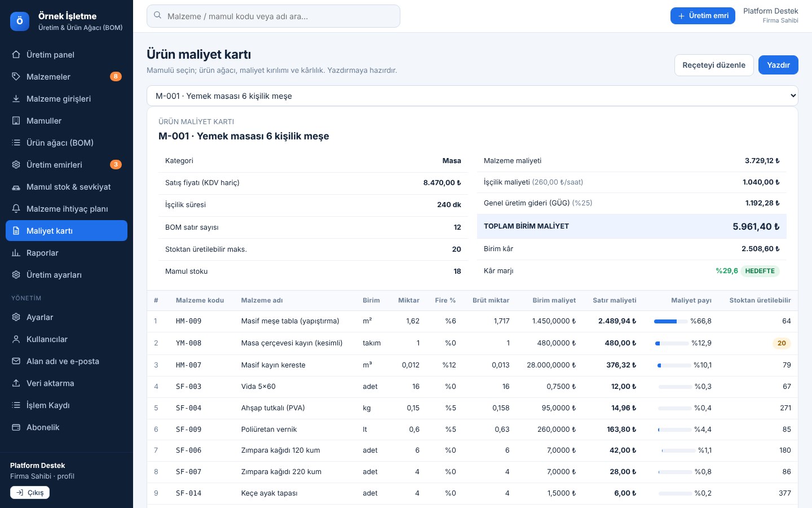The height and width of the screenshot is (508, 812).
Task: Focus the Malzeme / mamul search field
Action: point(273,16)
